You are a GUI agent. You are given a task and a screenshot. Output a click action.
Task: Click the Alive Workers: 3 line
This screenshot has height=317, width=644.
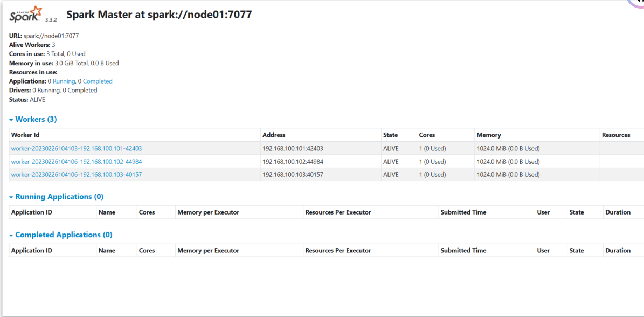click(x=32, y=45)
